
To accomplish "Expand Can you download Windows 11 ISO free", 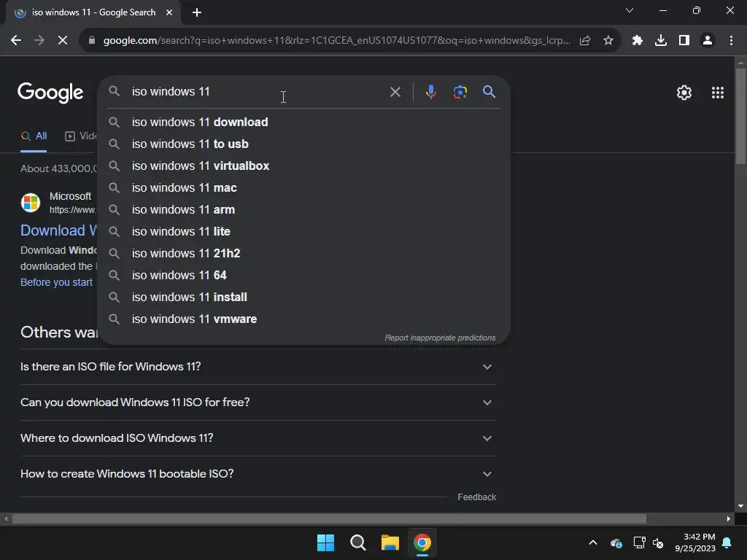I will 258,402.
